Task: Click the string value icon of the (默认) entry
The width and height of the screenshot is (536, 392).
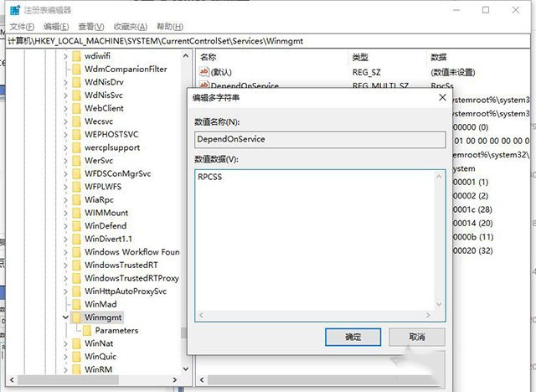Action: point(204,72)
